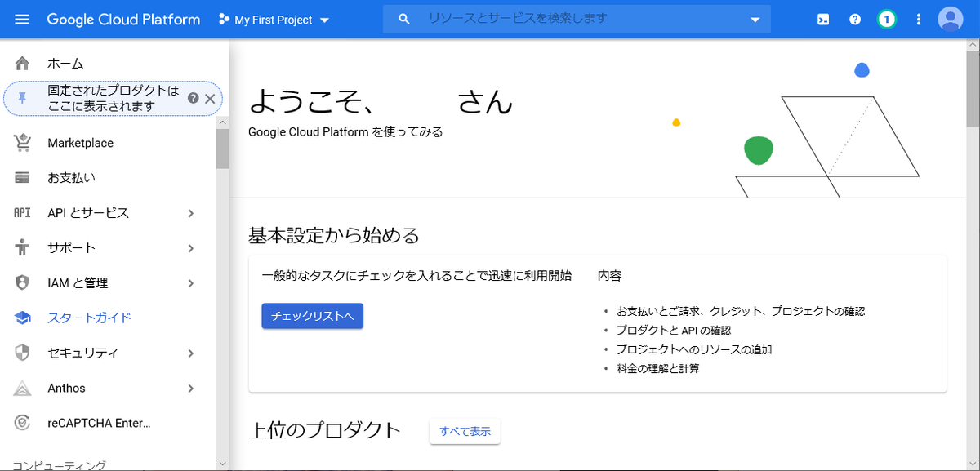
Task: Click the API icon in sidebar
Action: (23, 213)
